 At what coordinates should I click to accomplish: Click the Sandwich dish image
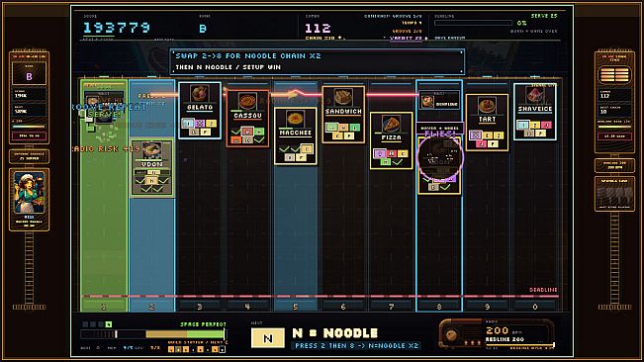(343, 98)
